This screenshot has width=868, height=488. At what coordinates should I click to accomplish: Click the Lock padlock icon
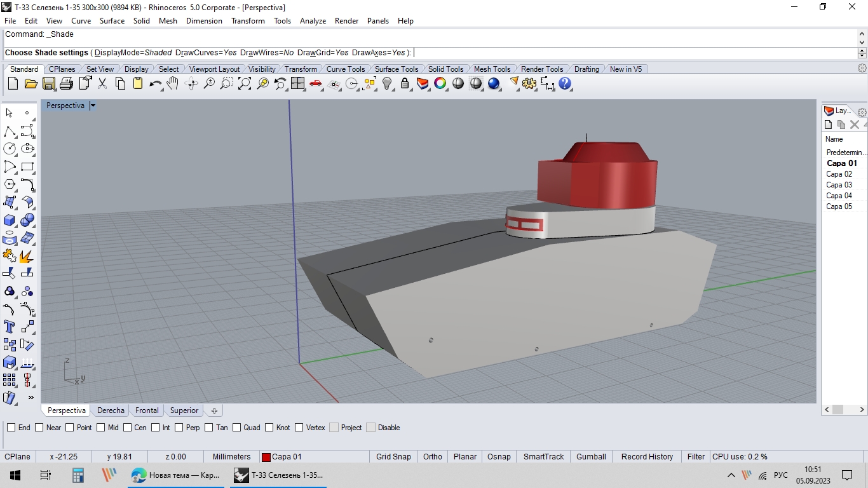pyautogui.click(x=405, y=83)
